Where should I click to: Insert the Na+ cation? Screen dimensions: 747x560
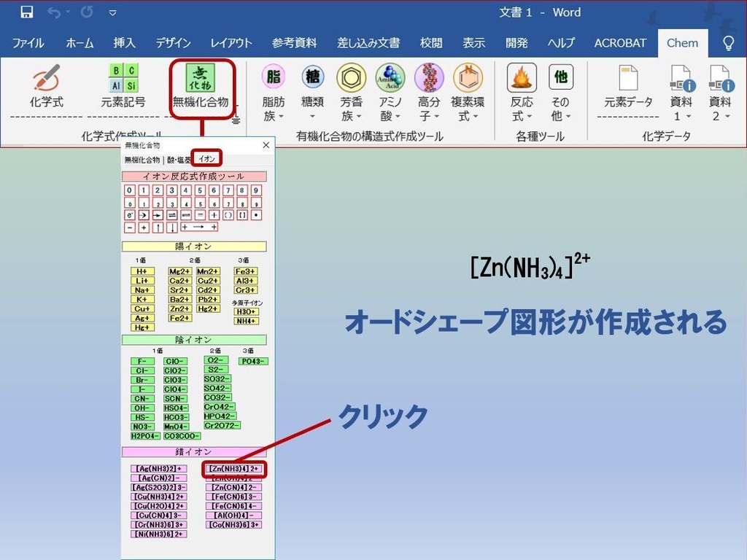(x=142, y=290)
